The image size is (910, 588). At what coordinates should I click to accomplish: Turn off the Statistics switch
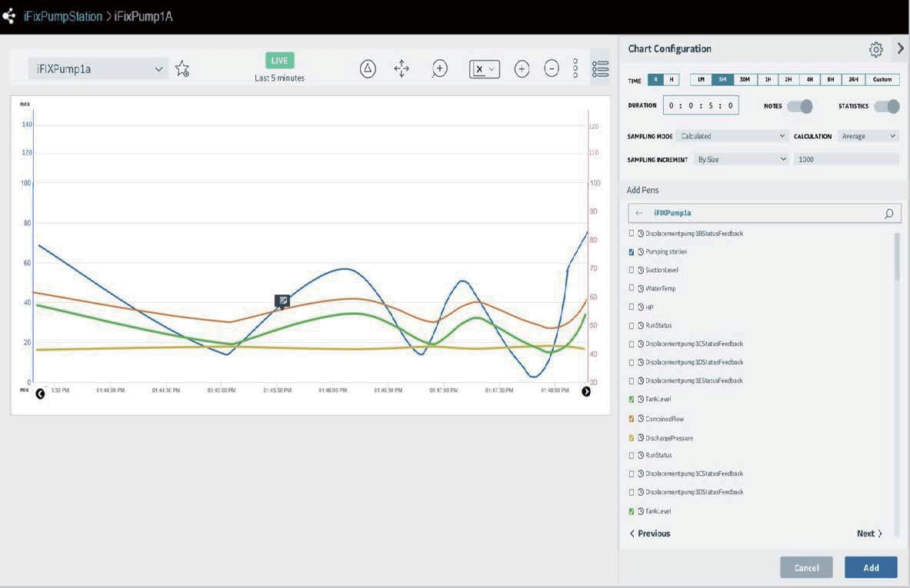(886, 106)
